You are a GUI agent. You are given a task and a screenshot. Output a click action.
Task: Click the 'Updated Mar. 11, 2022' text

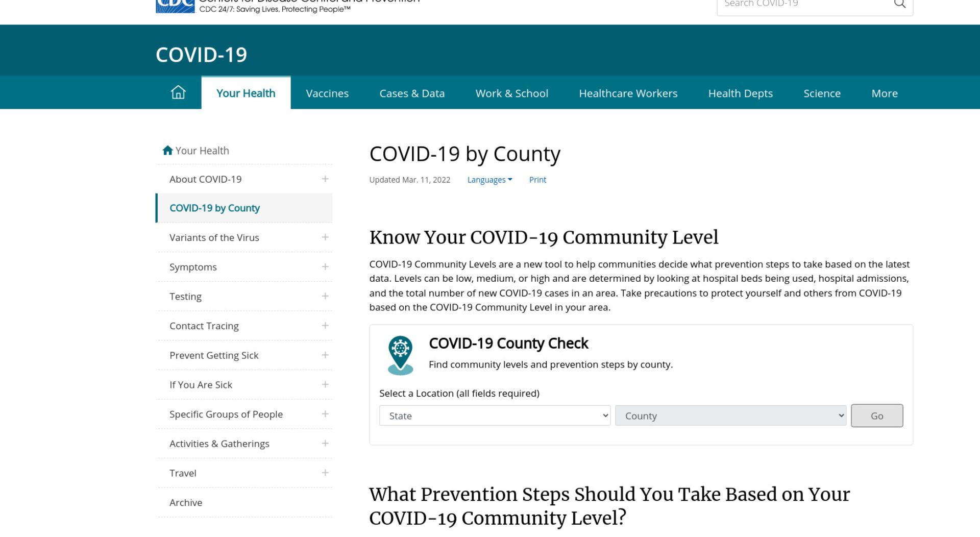point(410,180)
